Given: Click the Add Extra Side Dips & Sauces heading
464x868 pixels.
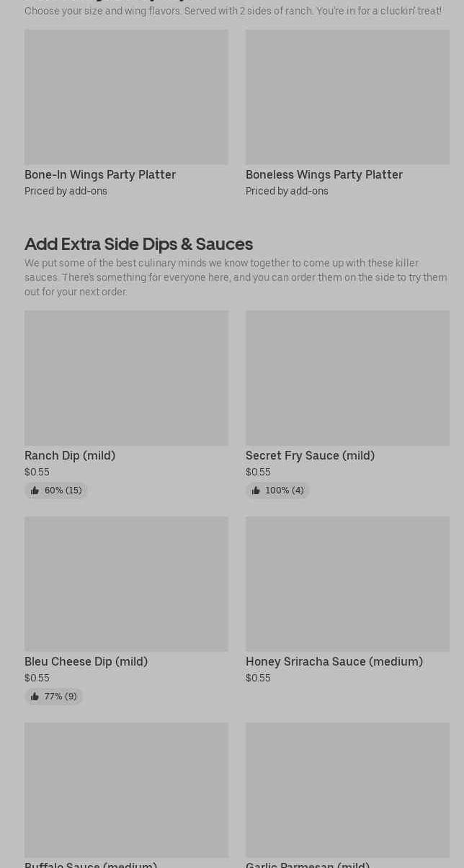Looking at the screenshot, I should pos(138,243).
